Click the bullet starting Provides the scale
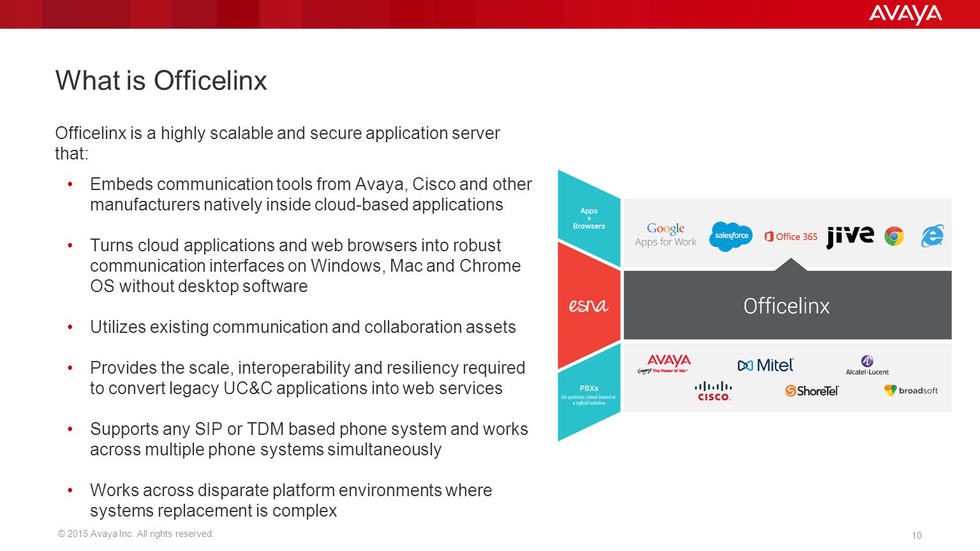980x551 pixels. 308,378
